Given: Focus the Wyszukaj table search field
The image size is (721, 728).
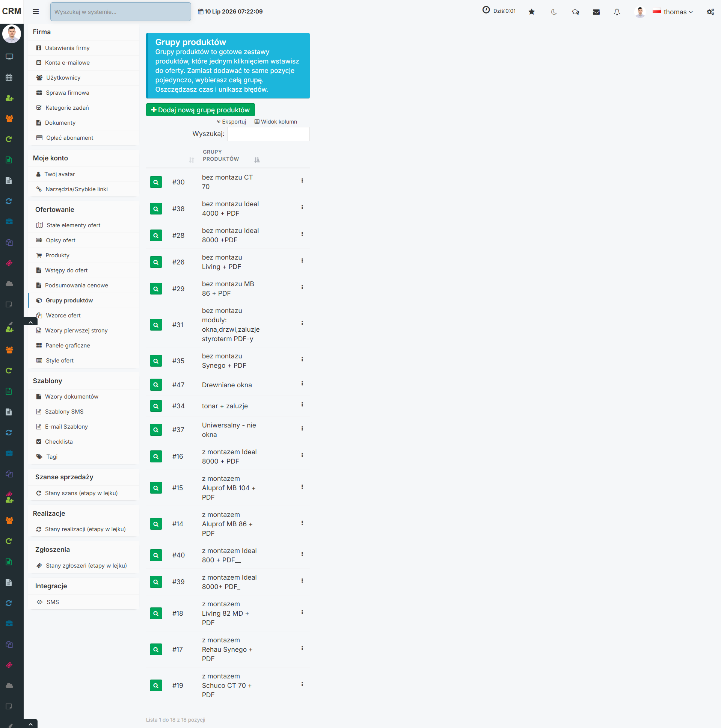Looking at the screenshot, I should [268, 134].
